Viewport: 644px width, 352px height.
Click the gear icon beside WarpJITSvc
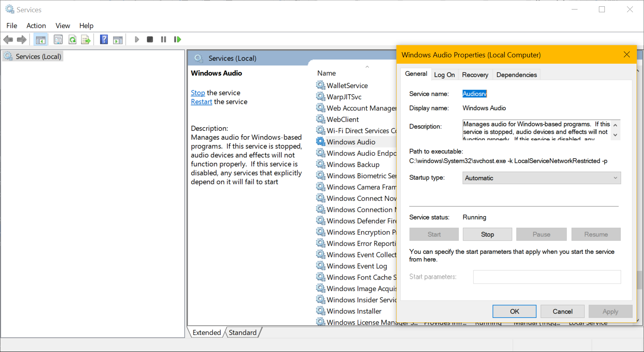[x=321, y=97]
